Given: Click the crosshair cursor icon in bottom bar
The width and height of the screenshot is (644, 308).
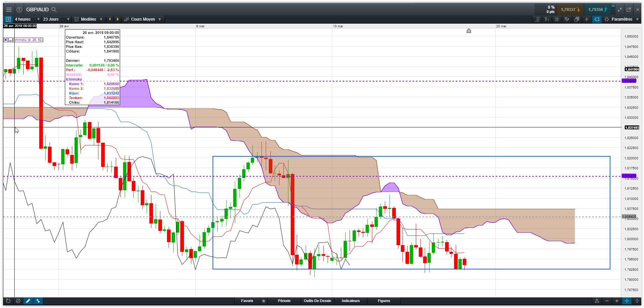Looking at the screenshot, I should point(627,301).
